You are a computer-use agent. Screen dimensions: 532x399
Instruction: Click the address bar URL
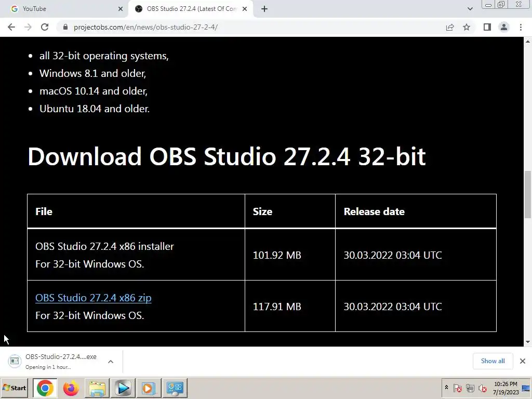[145, 27]
